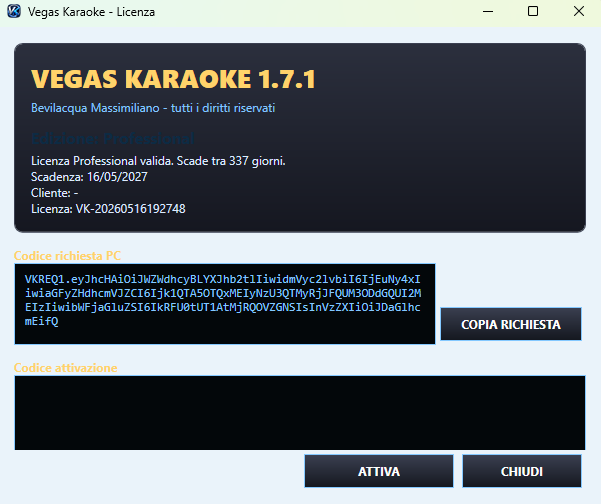Click 'Licenza Professional valida. Scade tra 337 giorni.' text
601x504 pixels.
point(158,161)
